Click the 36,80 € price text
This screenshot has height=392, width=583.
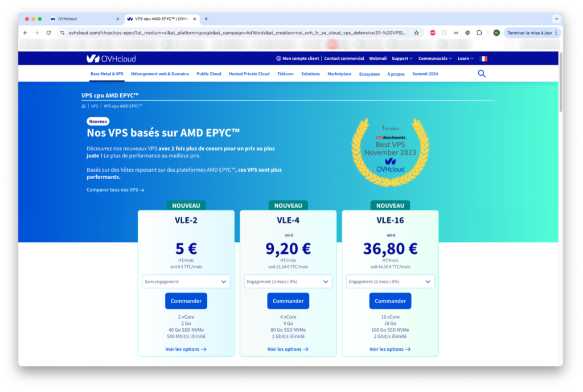click(390, 249)
